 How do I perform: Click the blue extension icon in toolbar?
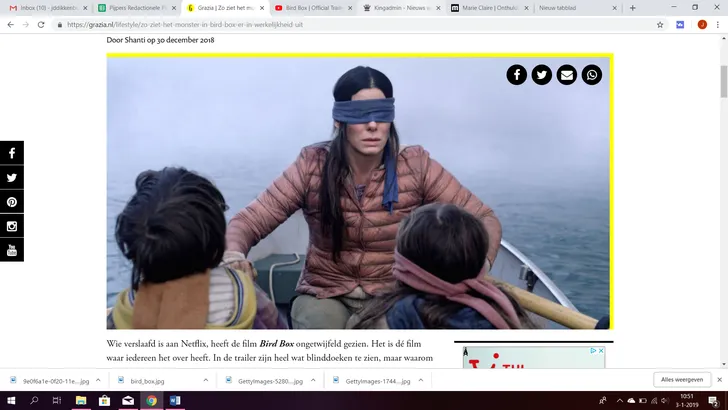[680, 25]
